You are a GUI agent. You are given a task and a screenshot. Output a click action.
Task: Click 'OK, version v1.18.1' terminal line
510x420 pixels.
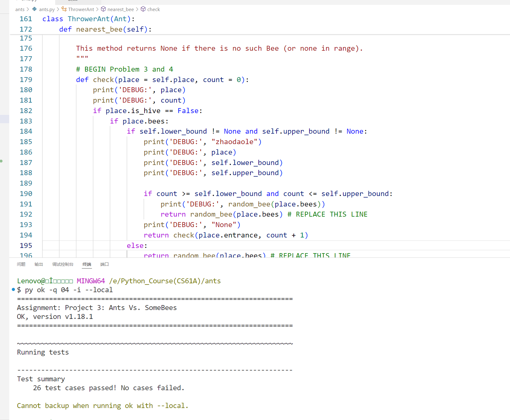(x=55, y=317)
